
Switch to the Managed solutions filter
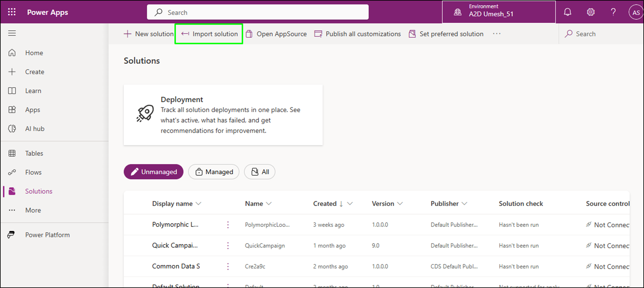tap(214, 172)
